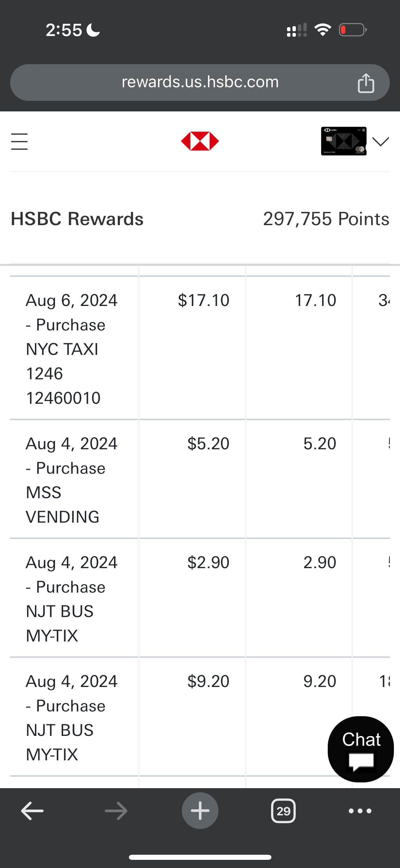Tap the 297,755 Points balance

point(326,219)
